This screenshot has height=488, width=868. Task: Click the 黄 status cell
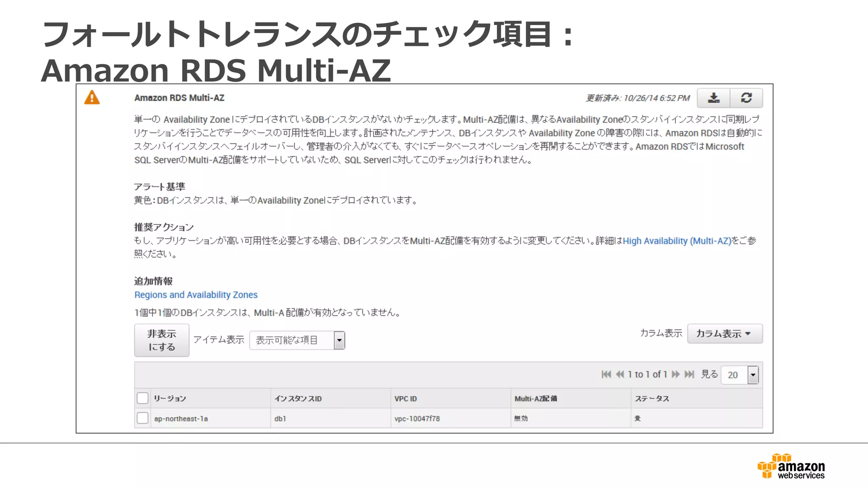click(697, 419)
